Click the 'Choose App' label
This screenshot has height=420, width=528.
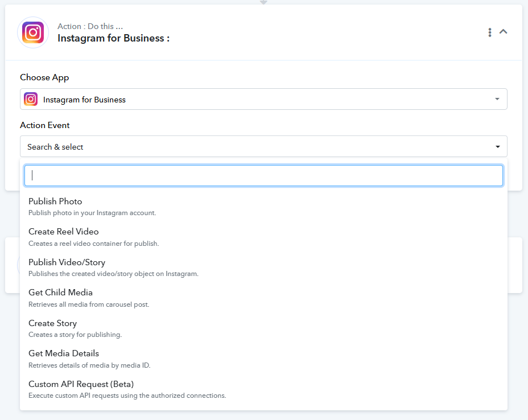(x=44, y=77)
